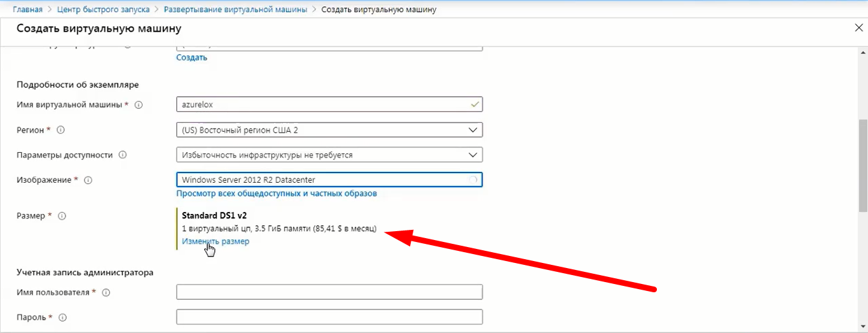Click info icon beside 'Имя пользователя'
This screenshot has height=333, width=868.
[106, 292]
